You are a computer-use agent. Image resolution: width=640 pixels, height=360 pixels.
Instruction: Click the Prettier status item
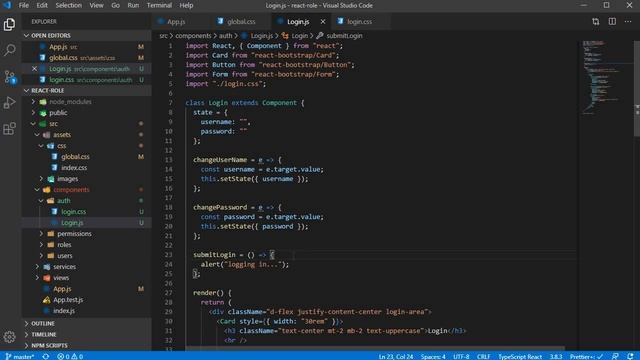(587, 356)
